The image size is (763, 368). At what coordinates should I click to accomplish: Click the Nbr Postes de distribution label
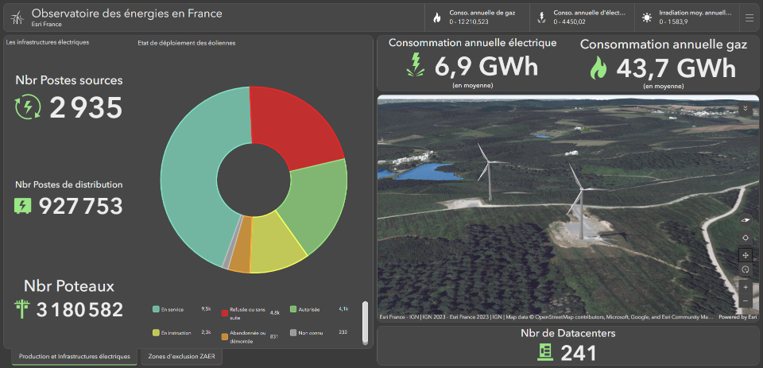[x=69, y=185]
